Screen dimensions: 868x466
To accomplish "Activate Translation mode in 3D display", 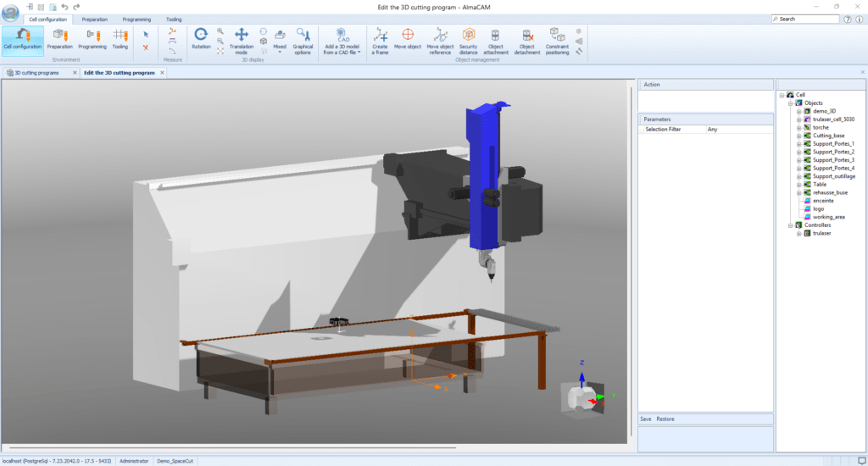I will [x=241, y=35].
